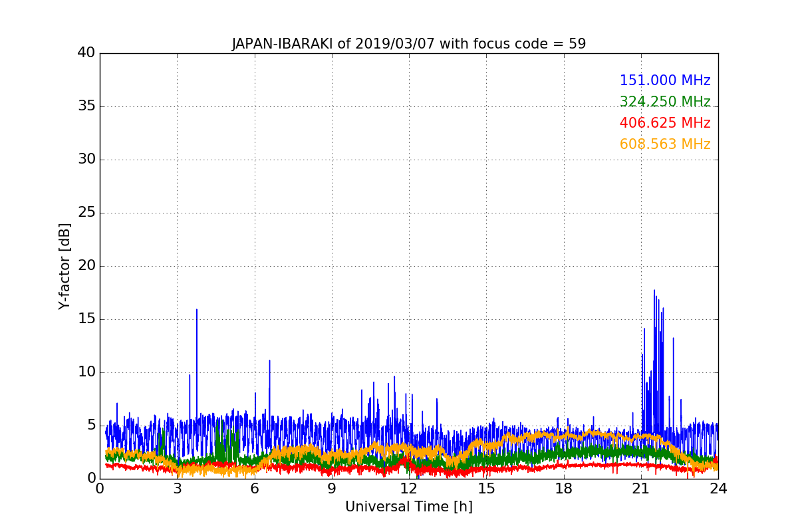
Task: Click the x-axis tick label '24'
Action: point(718,488)
